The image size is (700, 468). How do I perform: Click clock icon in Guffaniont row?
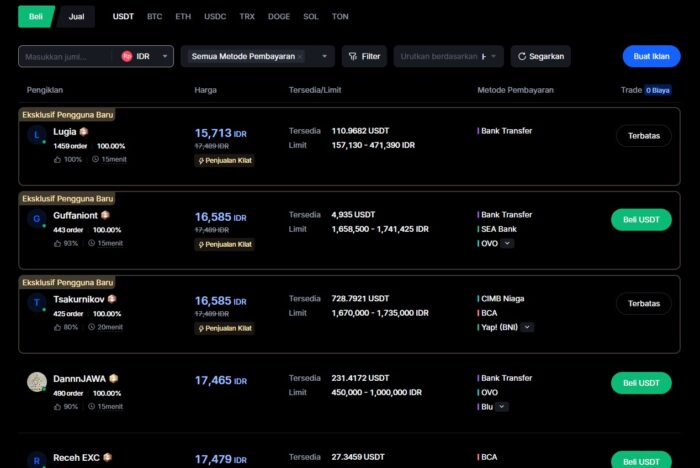point(92,243)
